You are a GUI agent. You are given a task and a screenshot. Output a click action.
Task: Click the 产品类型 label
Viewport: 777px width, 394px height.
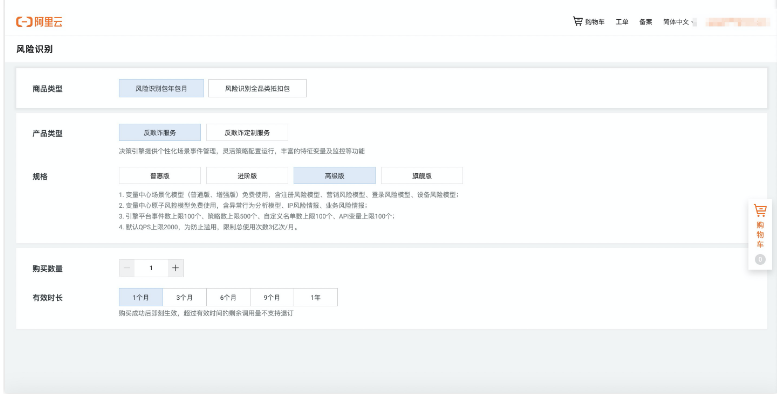[x=48, y=133]
